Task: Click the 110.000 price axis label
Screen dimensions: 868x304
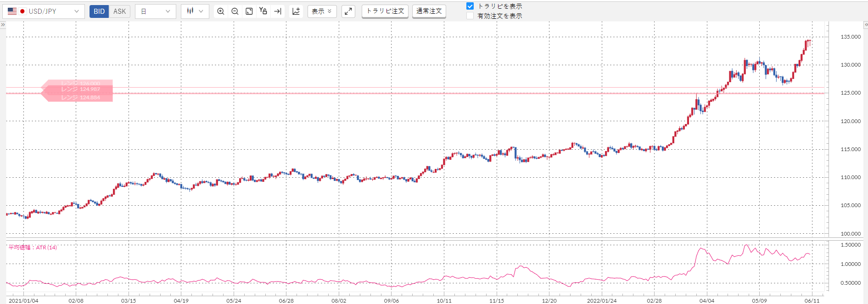Action: 851,177
